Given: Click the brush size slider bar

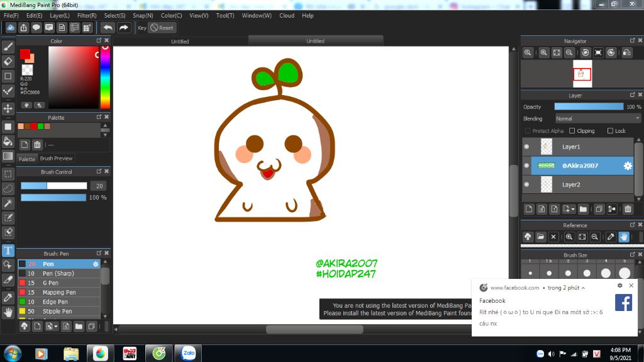Looking at the screenshot, I should (54, 186).
